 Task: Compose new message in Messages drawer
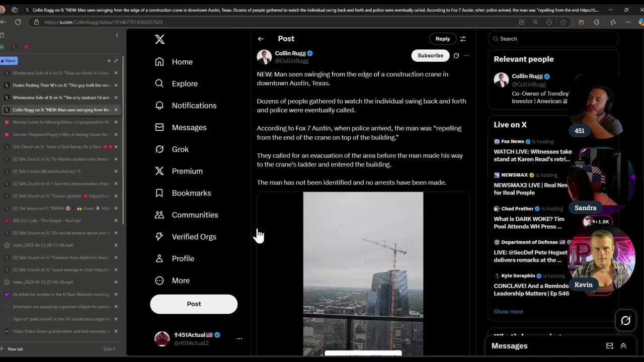(x=610, y=346)
